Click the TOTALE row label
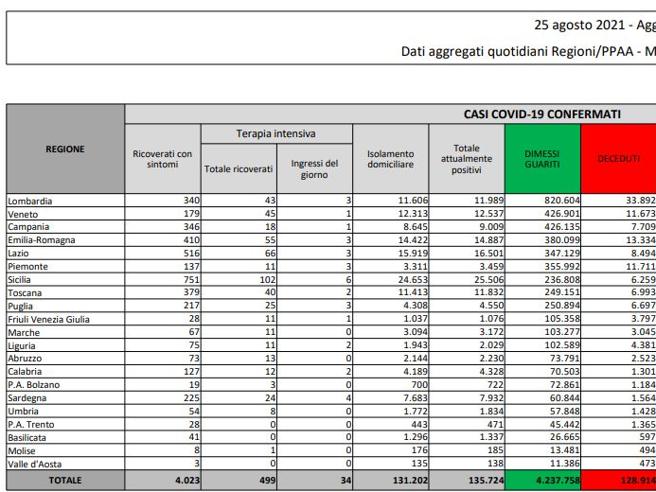The image size is (656, 492). click(x=65, y=480)
